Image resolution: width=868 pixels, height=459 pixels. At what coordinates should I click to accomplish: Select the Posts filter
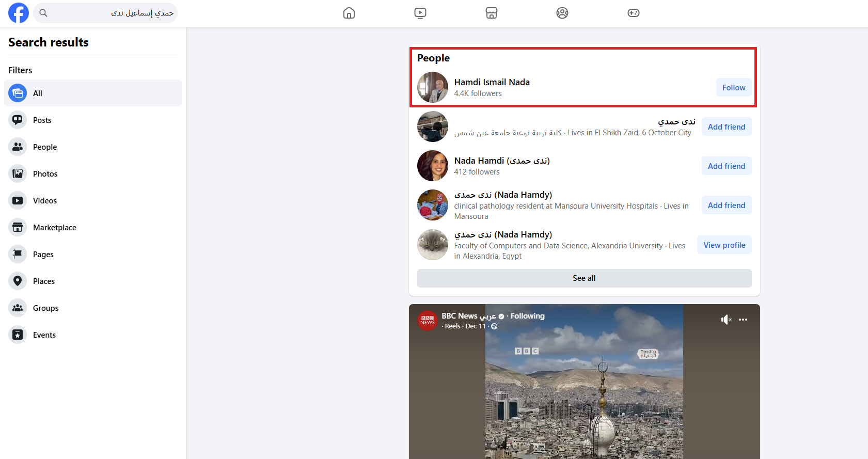tap(42, 120)
